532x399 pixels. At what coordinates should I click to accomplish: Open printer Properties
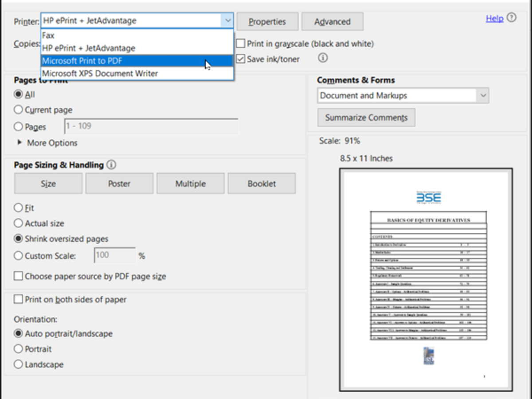267,21
